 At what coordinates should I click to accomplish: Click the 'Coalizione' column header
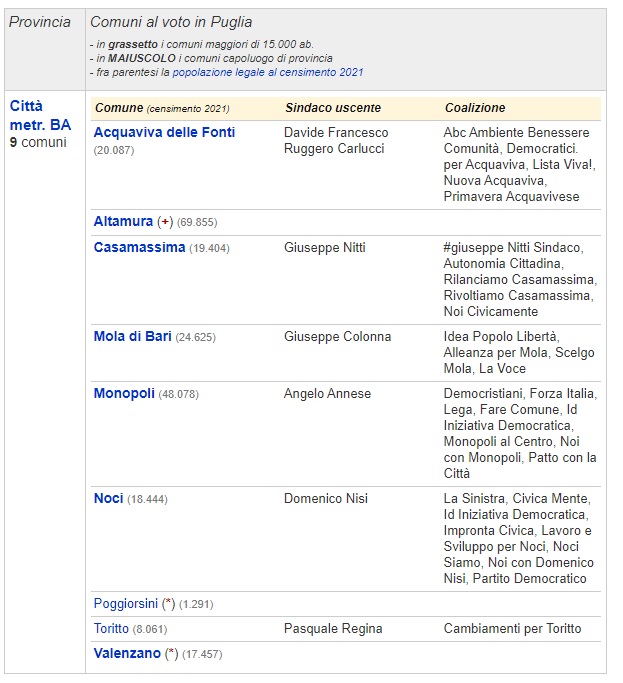[474, 108]
